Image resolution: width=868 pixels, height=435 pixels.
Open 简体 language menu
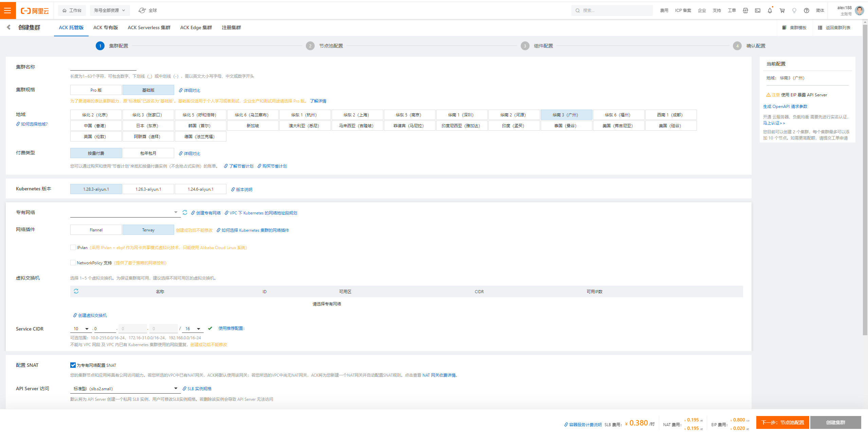click(x=820, y=11)
